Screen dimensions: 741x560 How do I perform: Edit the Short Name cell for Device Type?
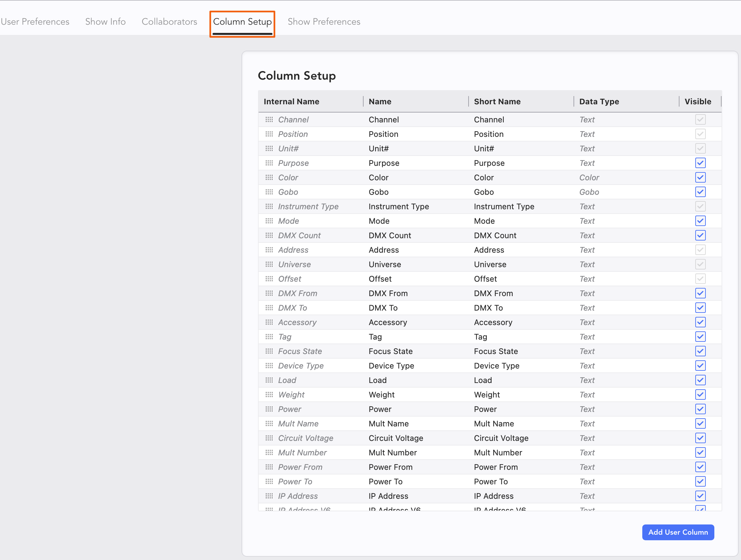point(497,366)
